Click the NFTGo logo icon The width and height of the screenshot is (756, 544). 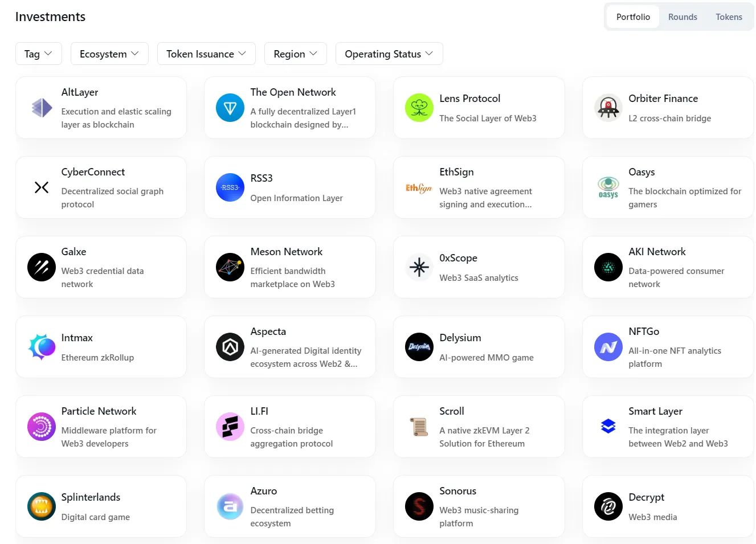[608, 347]
